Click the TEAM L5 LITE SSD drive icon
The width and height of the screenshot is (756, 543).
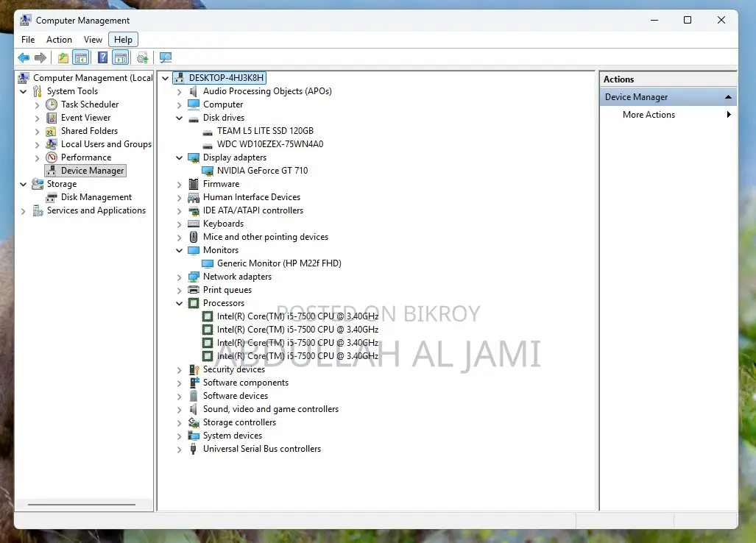pyautogui.click(x=208, y=132)
